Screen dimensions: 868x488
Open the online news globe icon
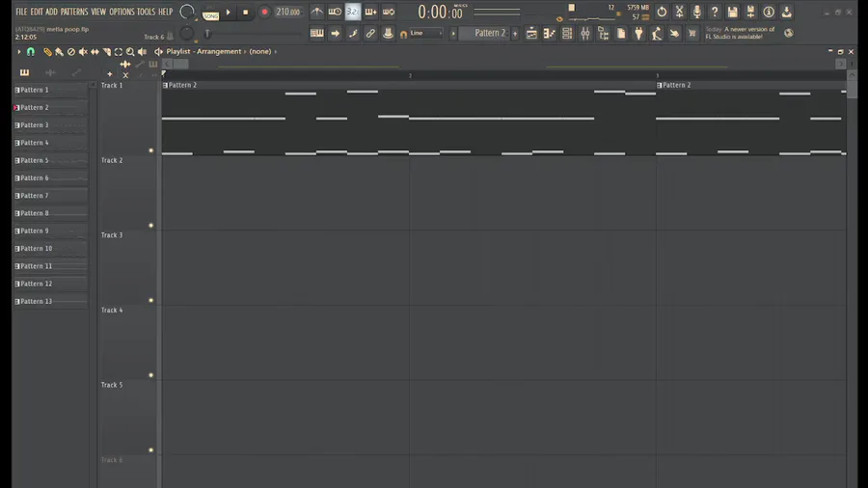[789, 34]
